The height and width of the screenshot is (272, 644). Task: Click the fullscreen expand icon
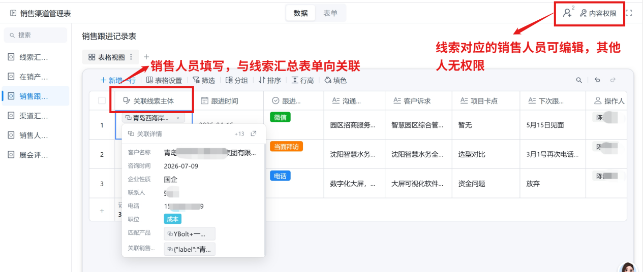coord(629,14)
